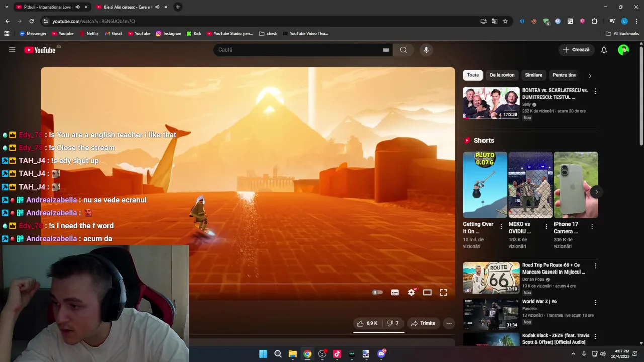Screen dimensions: 644x362
Task: Open World War Z | #6 video
Action: (492, 314)
